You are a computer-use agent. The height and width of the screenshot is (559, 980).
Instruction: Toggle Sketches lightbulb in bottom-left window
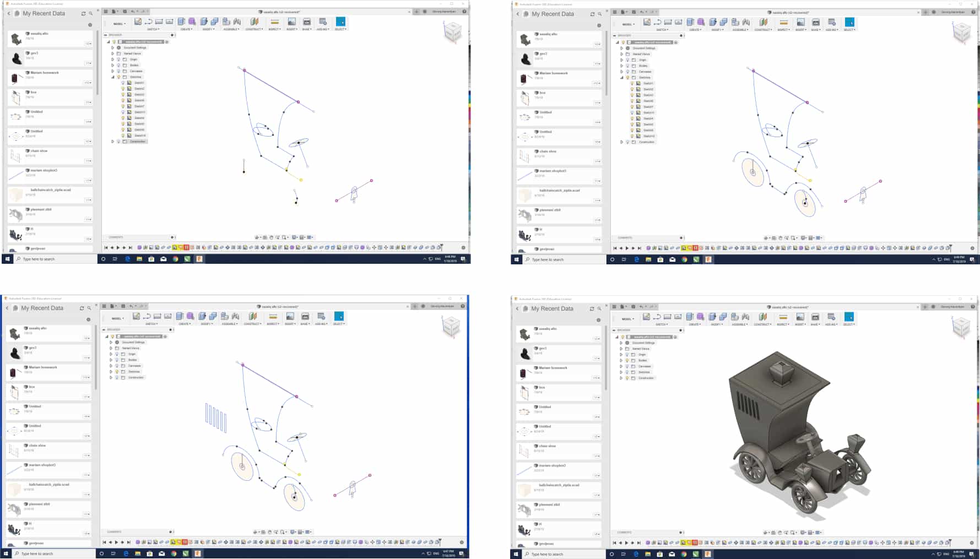[x=117, y=372]
